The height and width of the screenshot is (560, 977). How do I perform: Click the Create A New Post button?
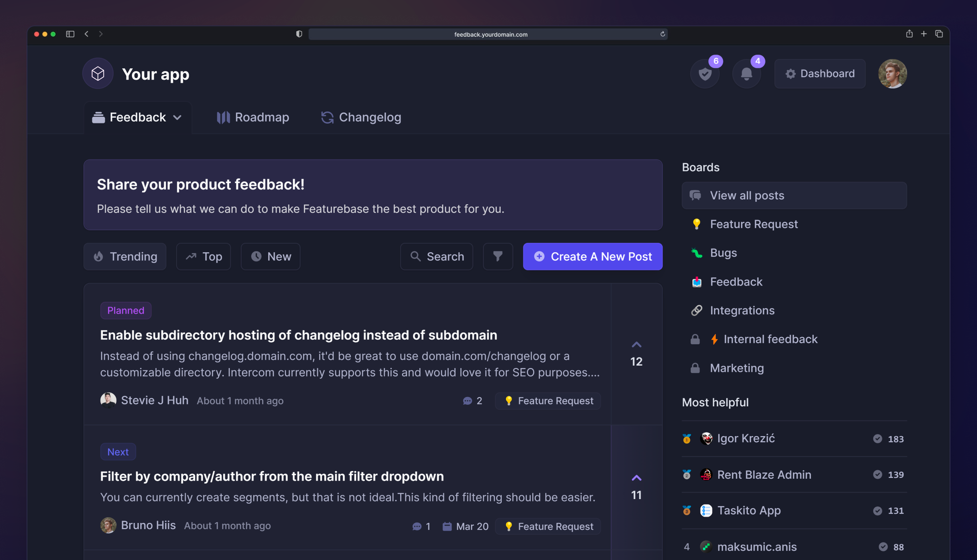coord(593,256)
